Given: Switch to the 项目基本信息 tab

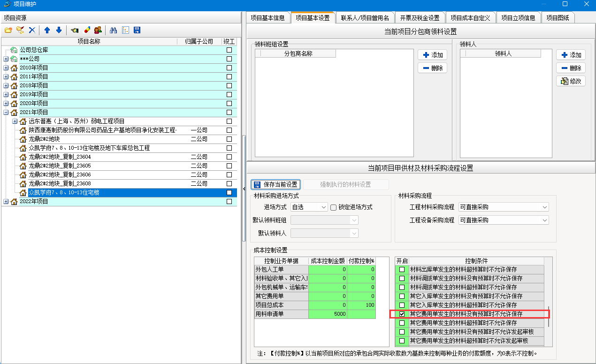Looking at the screenshot, I should [x=267, y=18].
